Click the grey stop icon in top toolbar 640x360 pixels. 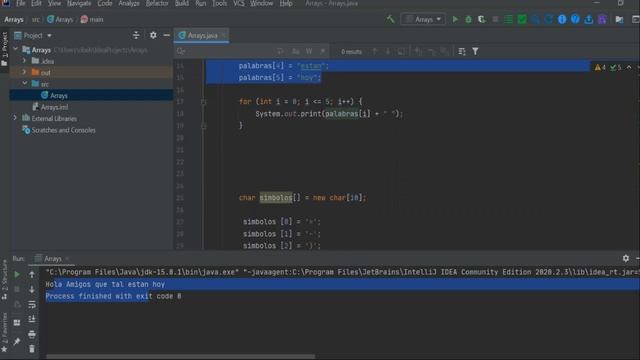(x=495, y=19)
